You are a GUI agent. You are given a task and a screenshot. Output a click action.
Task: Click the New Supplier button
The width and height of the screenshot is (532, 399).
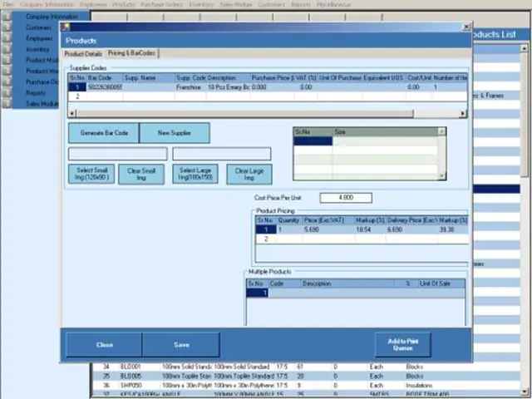[x=175, y=133]
